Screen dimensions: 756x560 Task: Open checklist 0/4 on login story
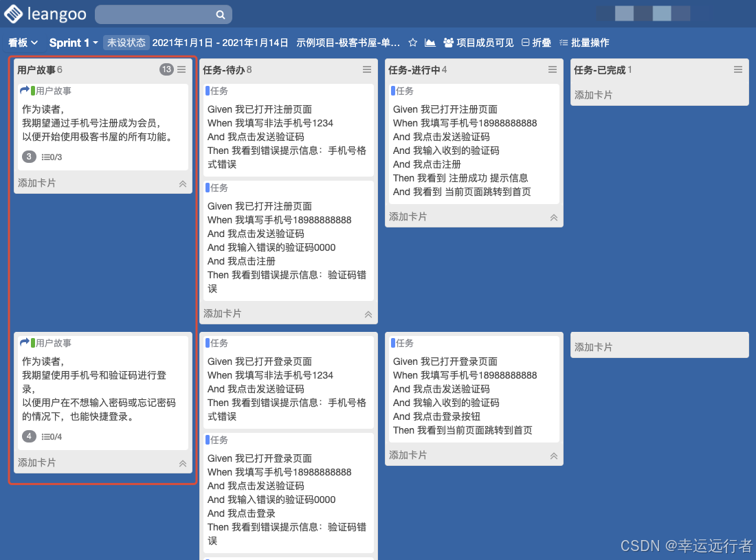(x=52, y=436)
